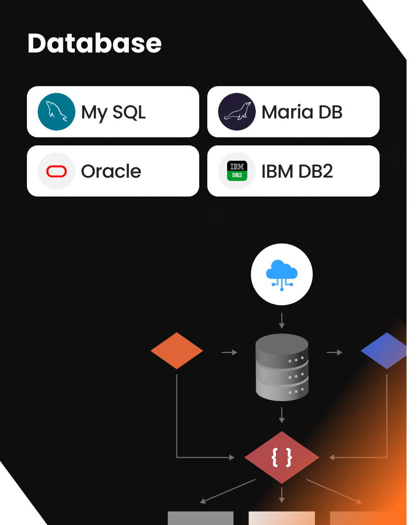Select the "Maria DB" label

point(302,112)
